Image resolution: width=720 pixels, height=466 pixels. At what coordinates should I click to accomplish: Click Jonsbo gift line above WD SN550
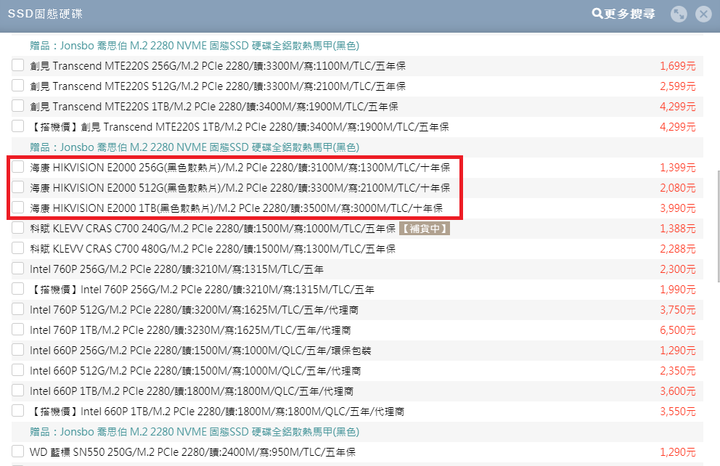pos(195,432)
